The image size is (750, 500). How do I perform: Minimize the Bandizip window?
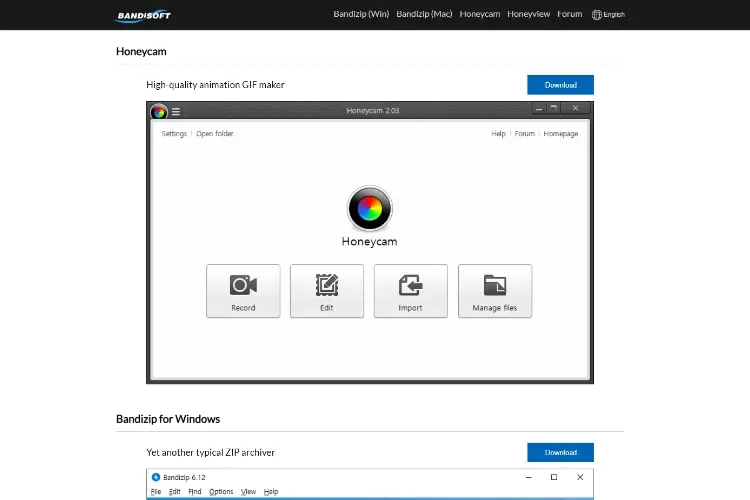(529, 477)
